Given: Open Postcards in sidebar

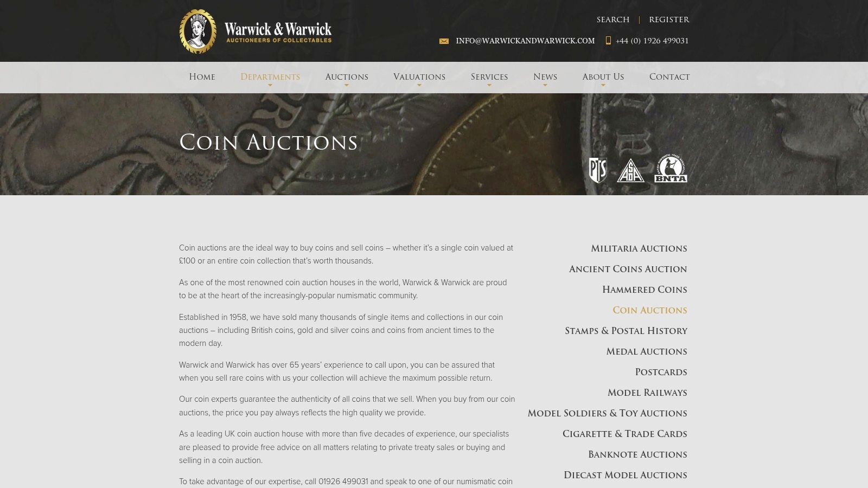Looking at the screenshot, I should point(661,372).
